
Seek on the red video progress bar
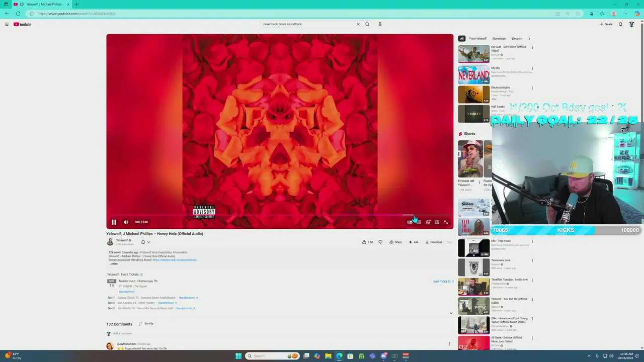[x=280, y=215]
